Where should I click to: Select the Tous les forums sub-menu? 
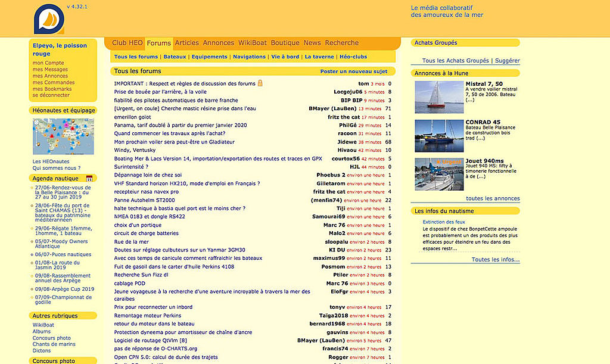pyautogui.click(x=136, y=57)
